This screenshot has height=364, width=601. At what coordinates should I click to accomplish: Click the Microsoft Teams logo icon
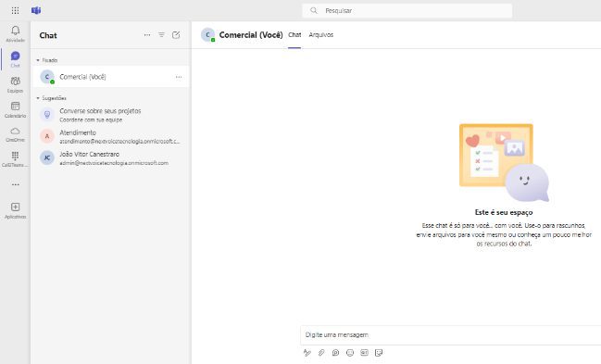tap(36, 10)
